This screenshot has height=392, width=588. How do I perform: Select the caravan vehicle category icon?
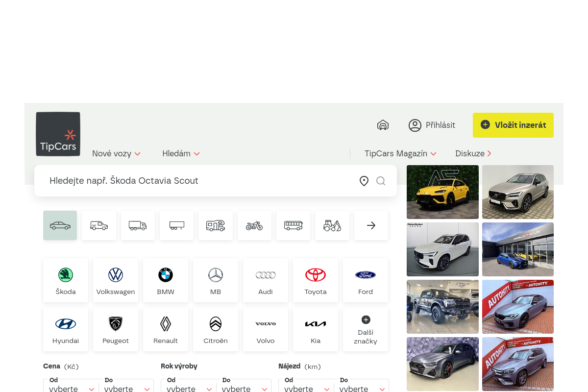click(216, 225)
